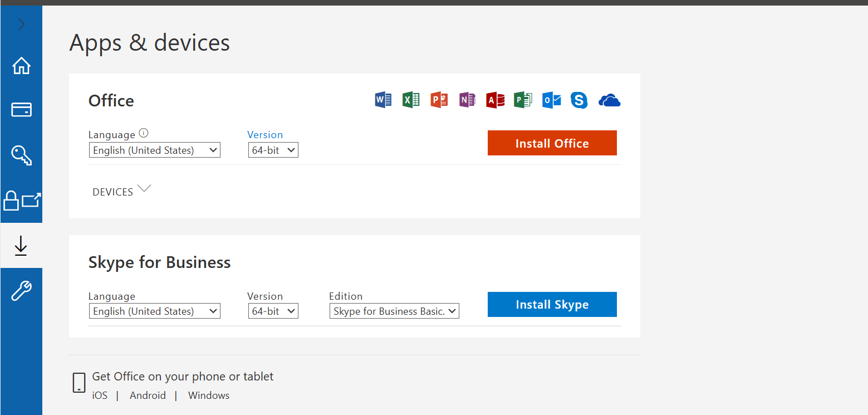The image size is (868, 415).
Task: Click the Install Skype button
Action: (x=552, y=305)
